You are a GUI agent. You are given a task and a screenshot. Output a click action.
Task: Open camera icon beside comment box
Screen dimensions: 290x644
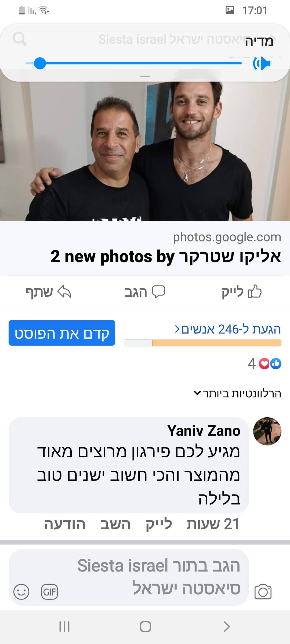tap(263, 591)
